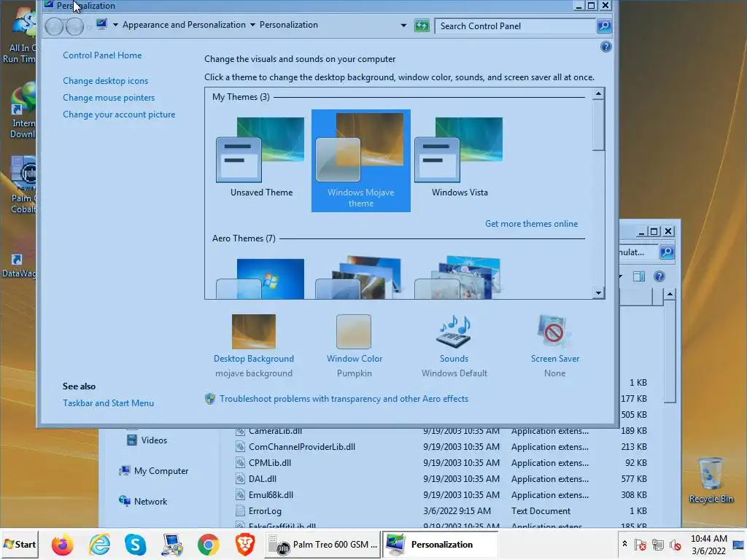The width and height of the screenshot is (747, 560).
Task: Click the Show desktop icon at the taskbar end
Action: coord(739,544)
